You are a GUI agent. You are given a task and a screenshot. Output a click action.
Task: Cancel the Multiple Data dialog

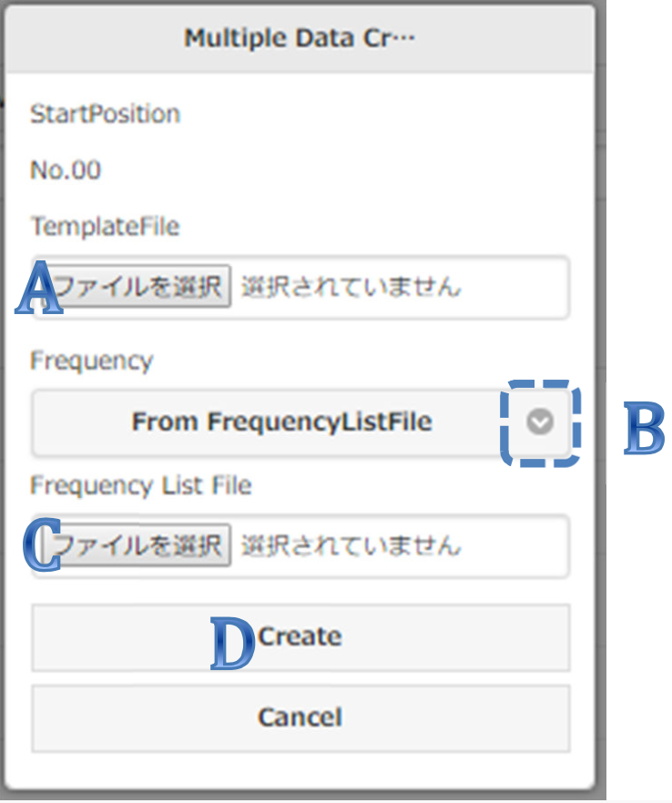click(300, 717)
